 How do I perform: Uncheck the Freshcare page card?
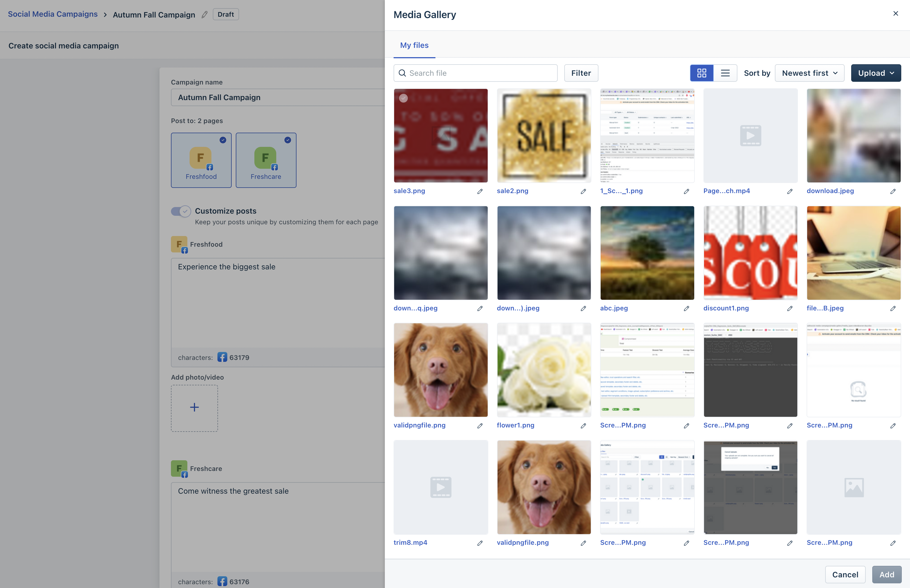tap(266, 160)
